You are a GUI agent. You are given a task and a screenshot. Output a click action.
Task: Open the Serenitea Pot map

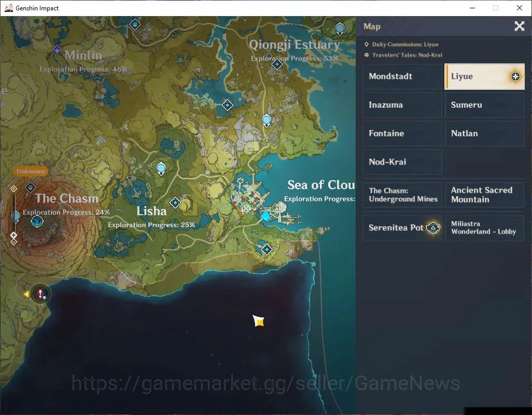point(402,228)
